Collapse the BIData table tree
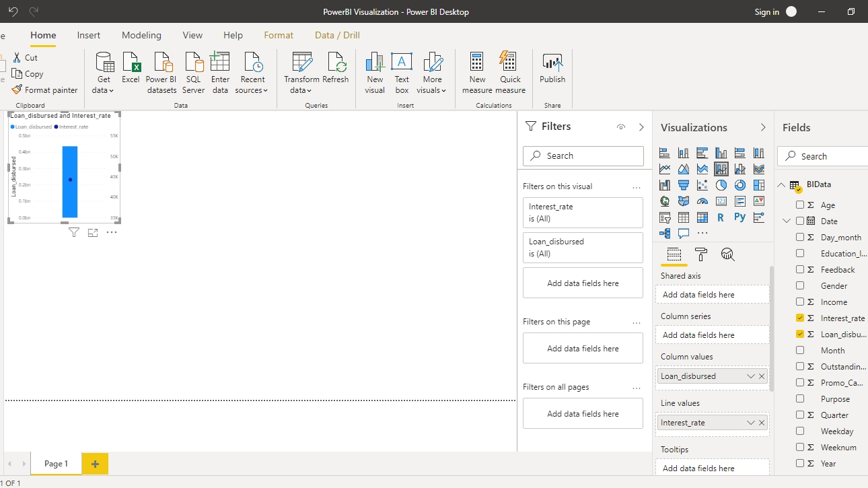The image size is (868, 488). click(781, 185)
